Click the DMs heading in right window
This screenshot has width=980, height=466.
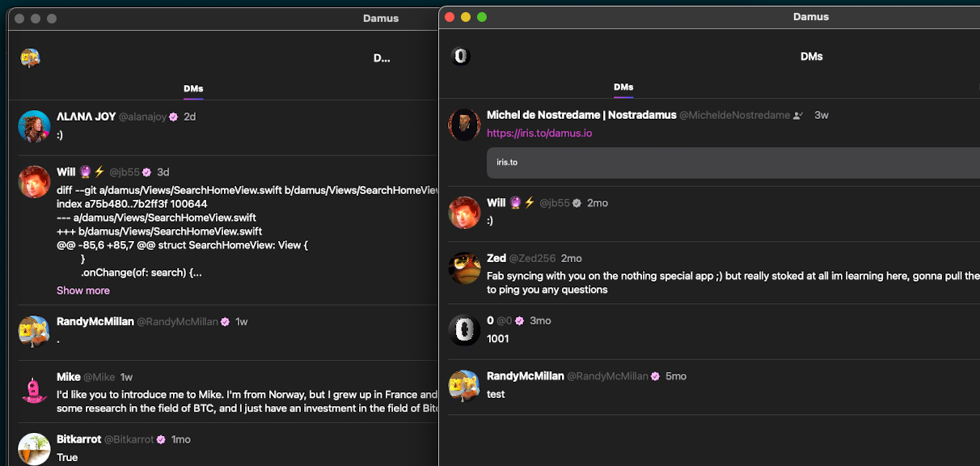click(812, 56)
